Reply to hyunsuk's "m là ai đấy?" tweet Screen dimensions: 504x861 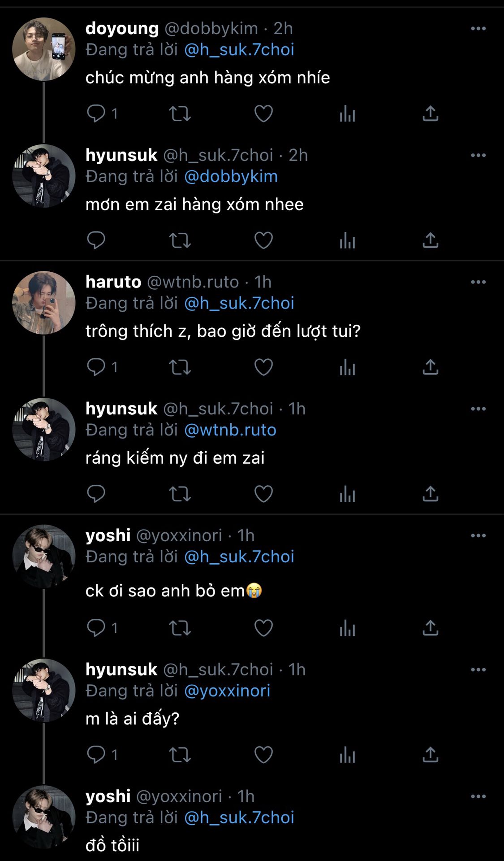(x=96, y=755)
